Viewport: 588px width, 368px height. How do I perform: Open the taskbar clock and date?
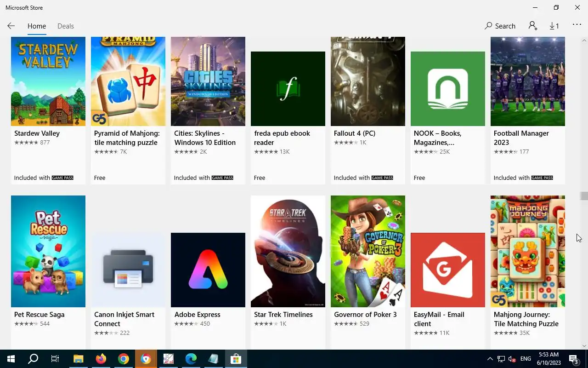[x=548, y=359]
